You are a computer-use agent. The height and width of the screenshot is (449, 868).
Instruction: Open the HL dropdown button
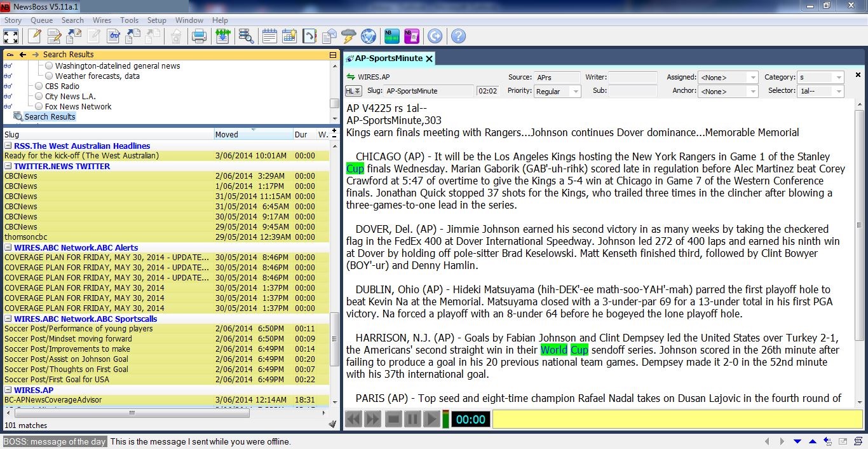(353, 91)
